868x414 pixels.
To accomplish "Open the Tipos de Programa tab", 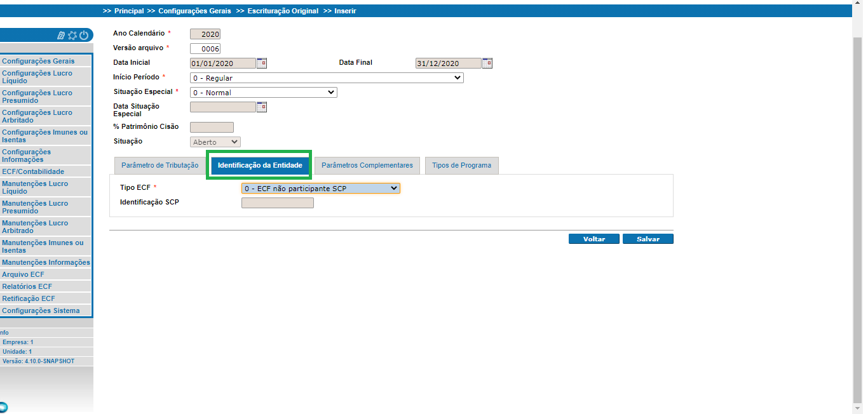I will [x=462, y=165].
